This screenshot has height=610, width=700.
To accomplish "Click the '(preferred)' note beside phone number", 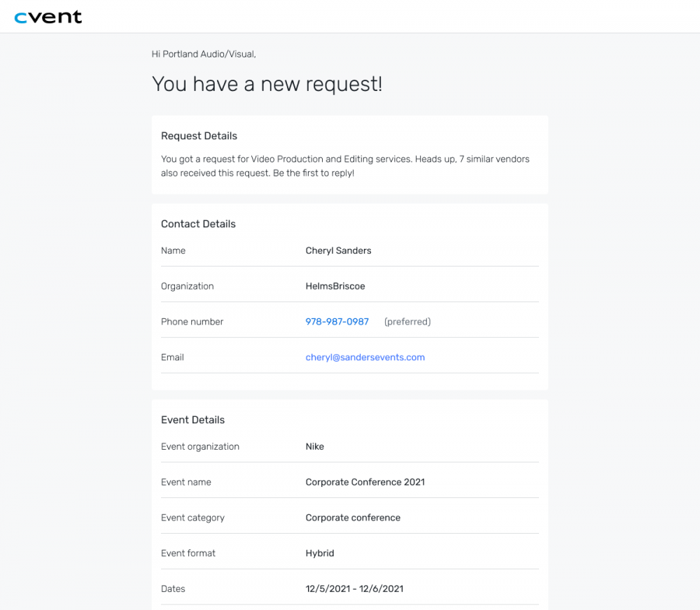I will pos(407,322).
